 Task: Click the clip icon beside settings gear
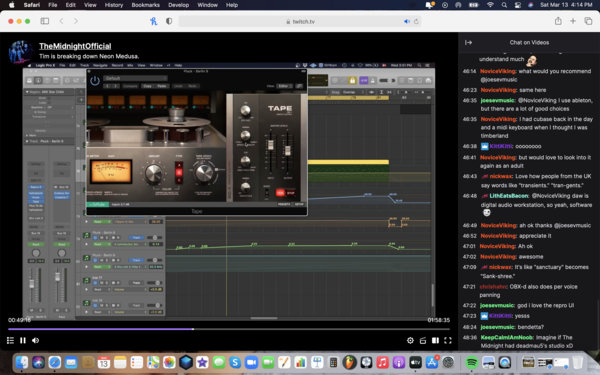click(423, 340)
